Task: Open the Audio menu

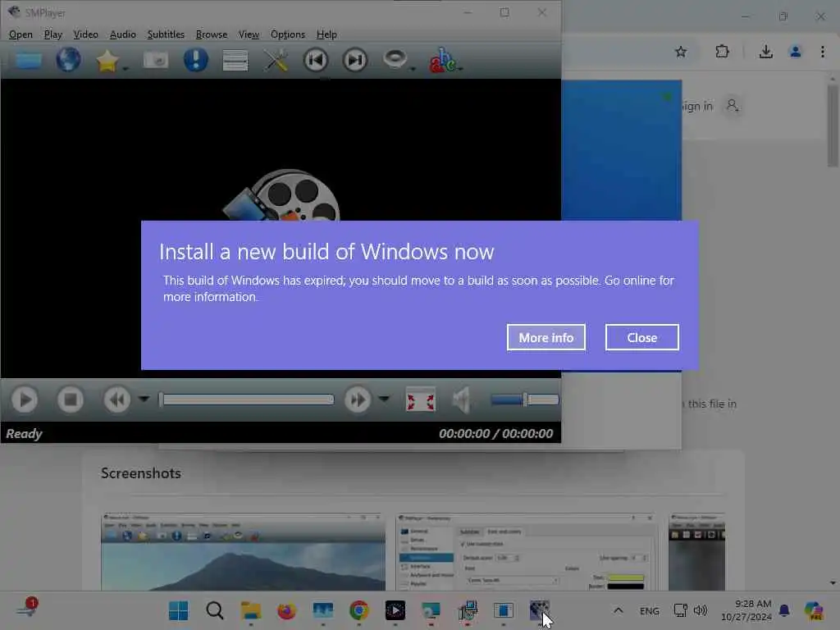Action: click(x=123, y=34)
